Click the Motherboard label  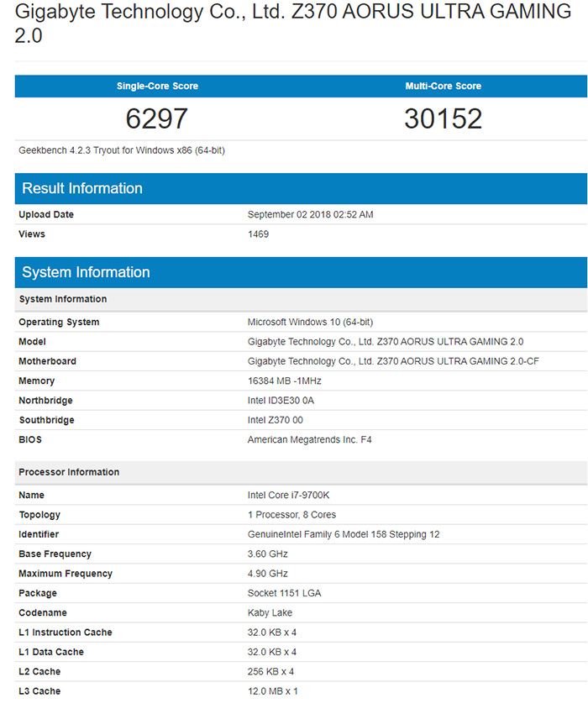tap(47, 361)
